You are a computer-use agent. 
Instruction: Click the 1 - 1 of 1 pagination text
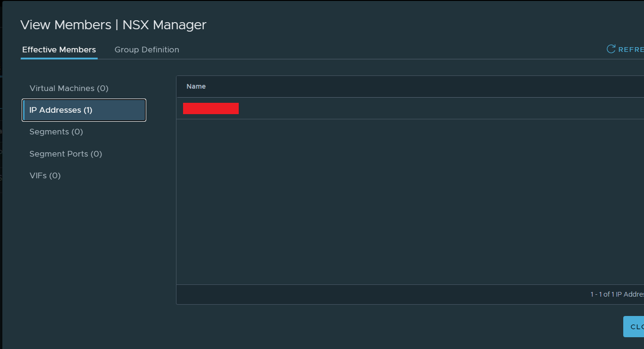[616, 294]
